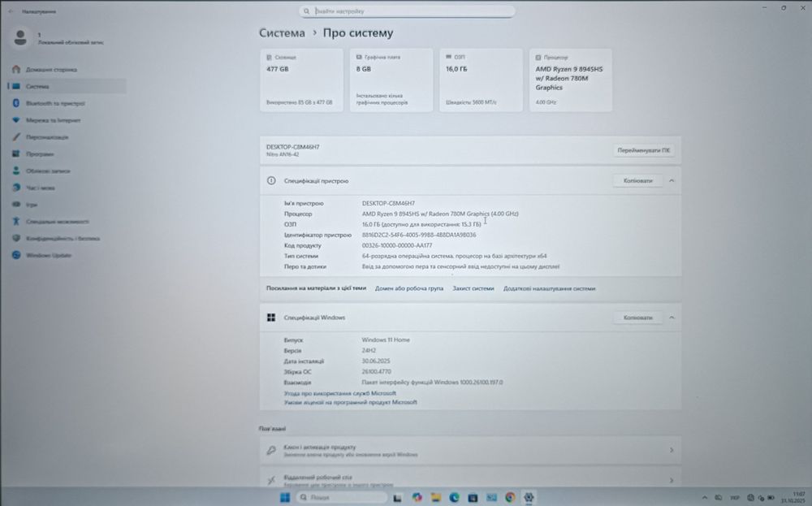Click the user account avatar
Image resolution: width=812 pixels, height=506 pixels.
pos(20,37)
